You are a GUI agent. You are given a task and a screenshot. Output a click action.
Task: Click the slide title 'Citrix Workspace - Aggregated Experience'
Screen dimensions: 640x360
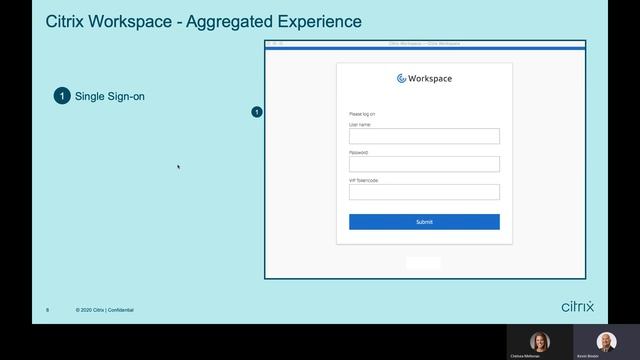click(x=203, y=22)
